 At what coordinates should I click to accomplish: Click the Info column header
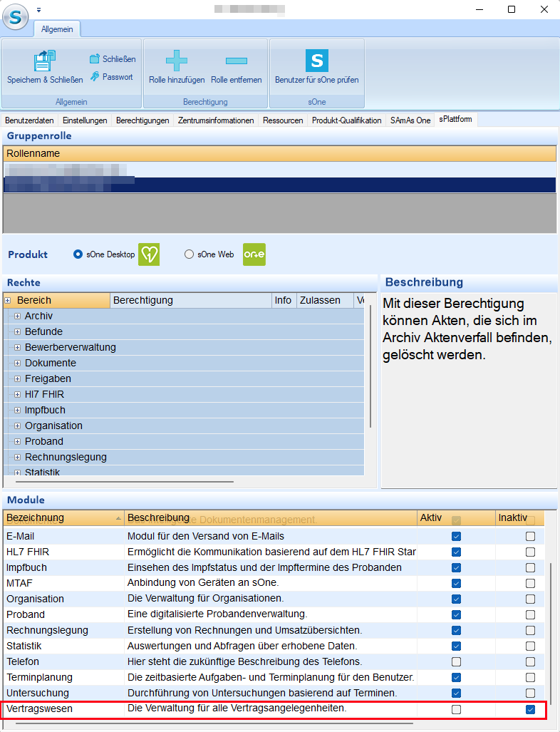point(284,301)
